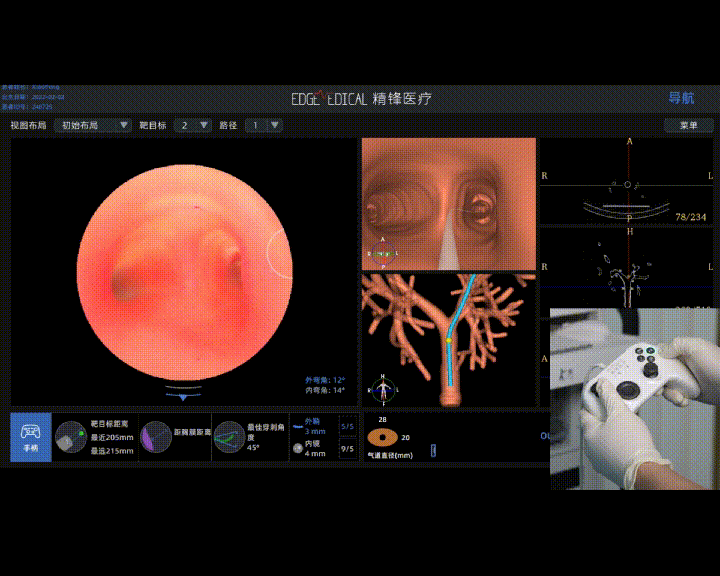Click the gamepad handle control icon
This screenshot has height=576, width=720.
(30, 436)
